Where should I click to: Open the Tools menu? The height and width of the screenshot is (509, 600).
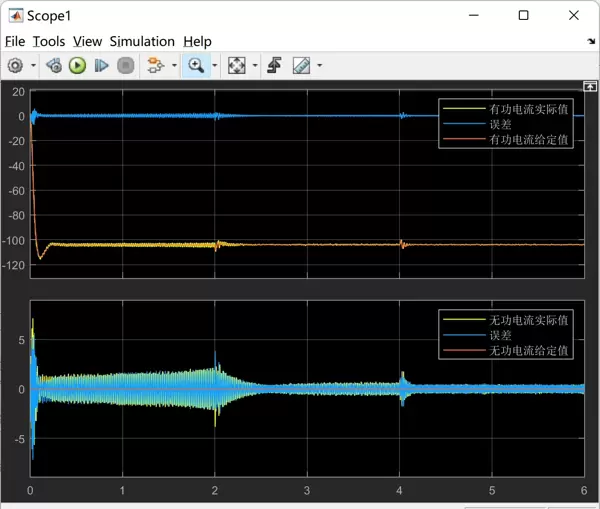48,41
